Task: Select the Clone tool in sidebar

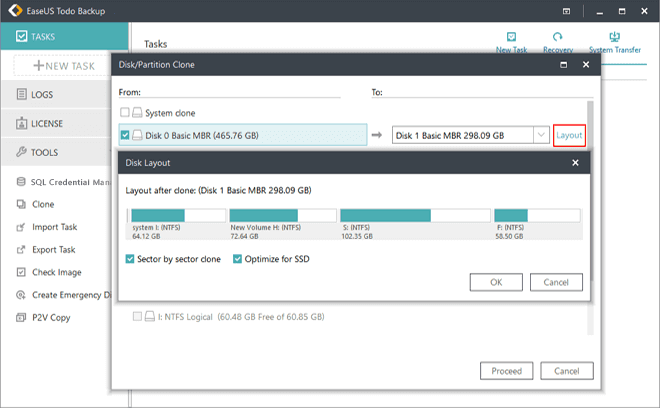Action: tap(42, 204)
